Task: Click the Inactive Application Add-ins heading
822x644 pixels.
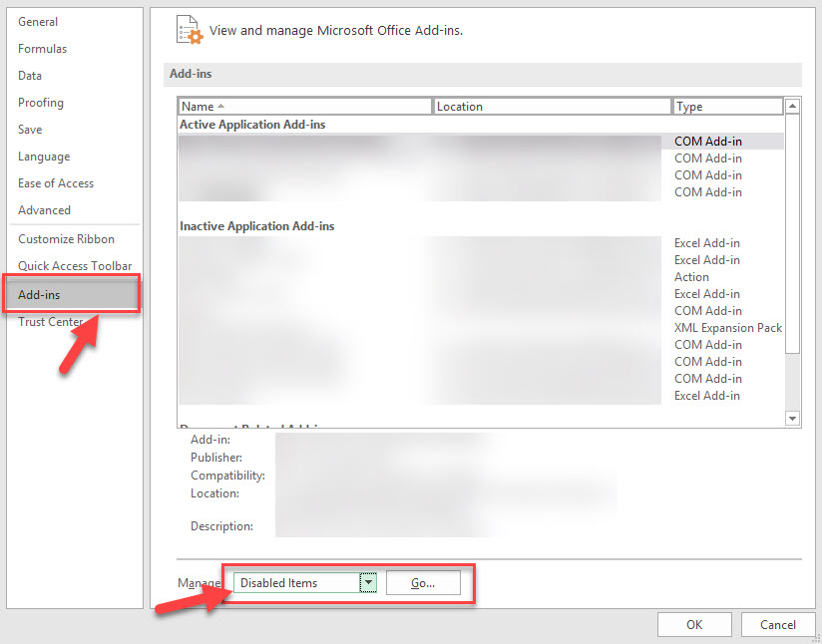Action: (257, 226)
